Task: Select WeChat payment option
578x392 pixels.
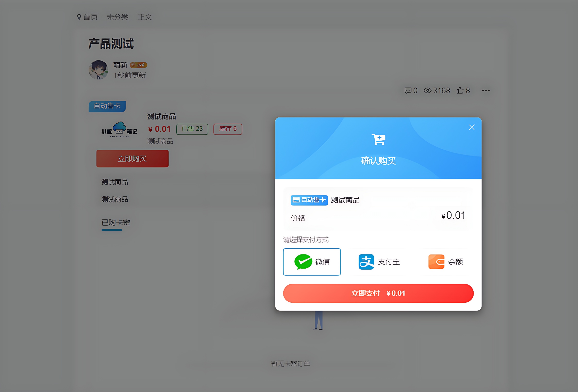Action: point(312,262)
